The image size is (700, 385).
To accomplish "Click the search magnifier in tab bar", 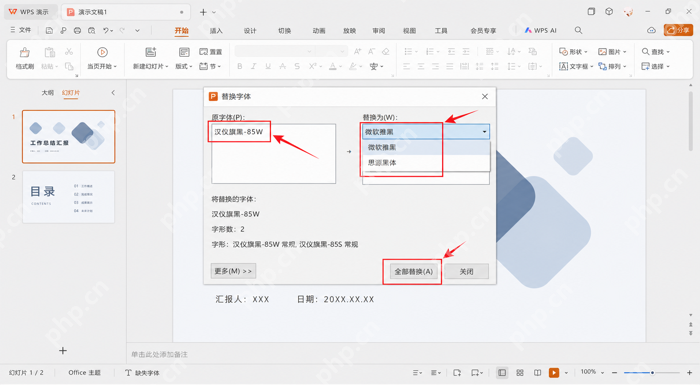I will tap(578, 30).
